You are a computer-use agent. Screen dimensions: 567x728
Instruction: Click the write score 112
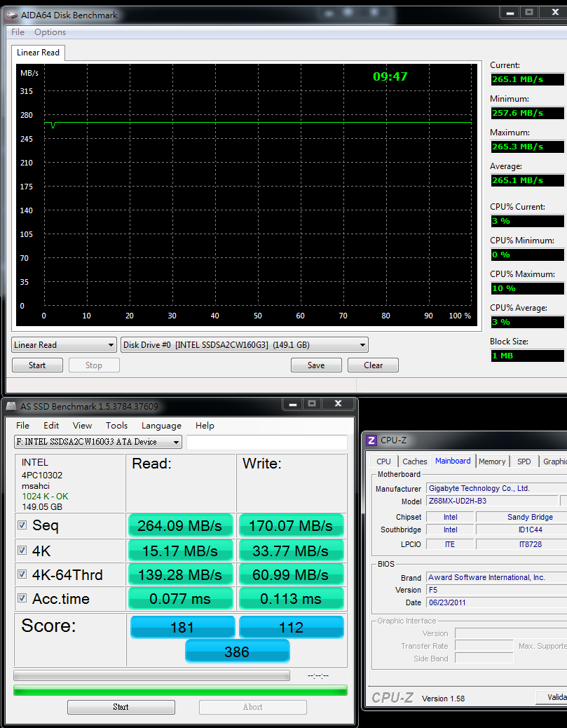pos(292,627)
